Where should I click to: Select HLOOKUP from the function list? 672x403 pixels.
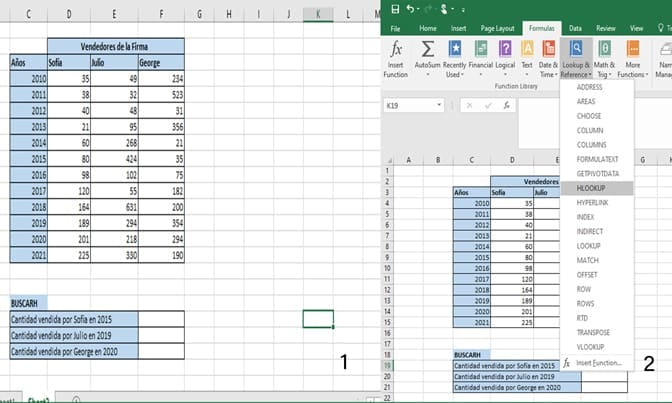point(597,188)
